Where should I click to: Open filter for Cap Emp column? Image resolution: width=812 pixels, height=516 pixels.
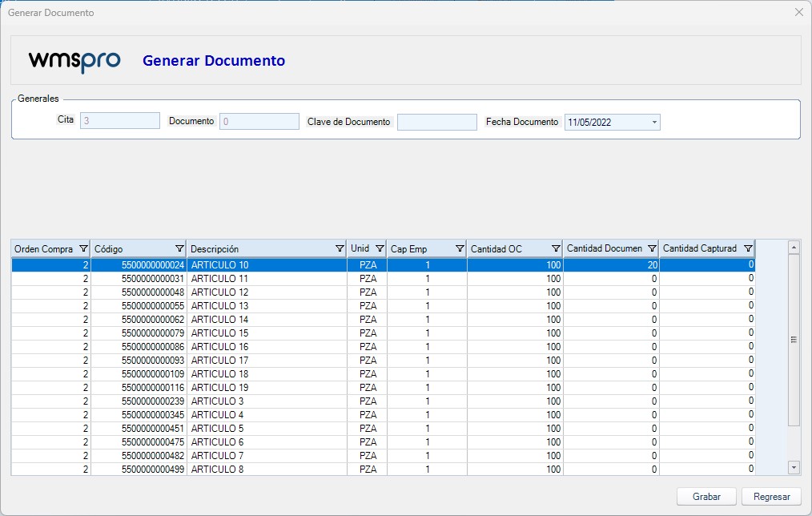point(460,248)
